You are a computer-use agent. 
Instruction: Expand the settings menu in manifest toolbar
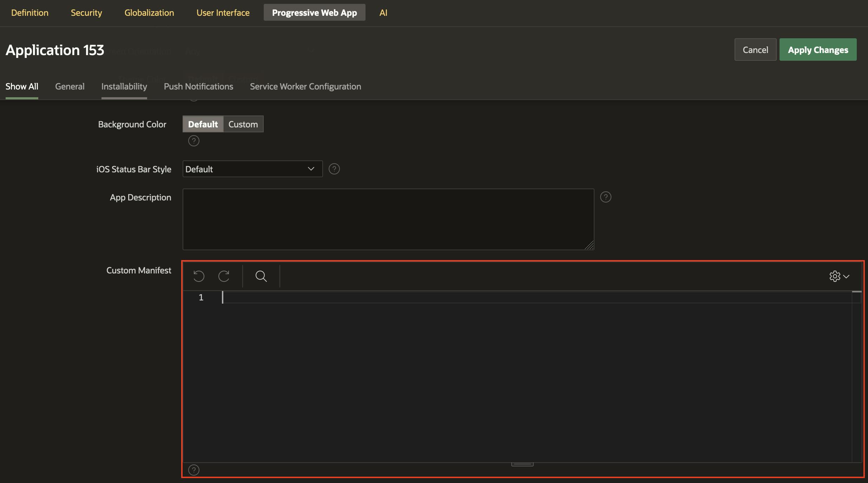coord(839,276)
